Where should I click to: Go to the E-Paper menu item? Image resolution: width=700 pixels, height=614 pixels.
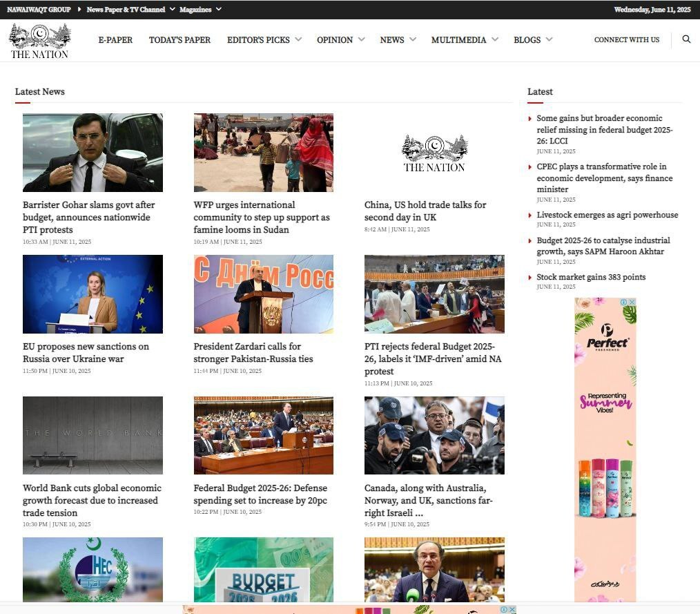pos(115,40)
